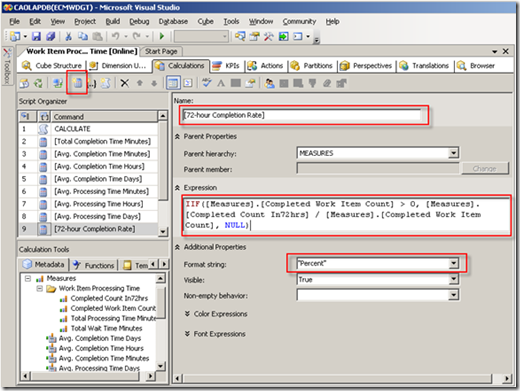Click the New Project icon in main toolbar
520x391 pixels.
pyautogui.click(x=15, y=36)
